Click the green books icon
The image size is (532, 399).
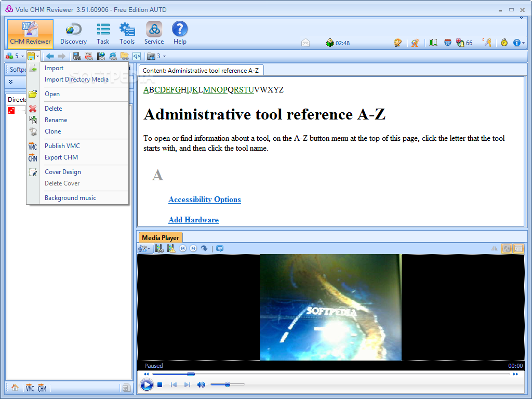433,43
